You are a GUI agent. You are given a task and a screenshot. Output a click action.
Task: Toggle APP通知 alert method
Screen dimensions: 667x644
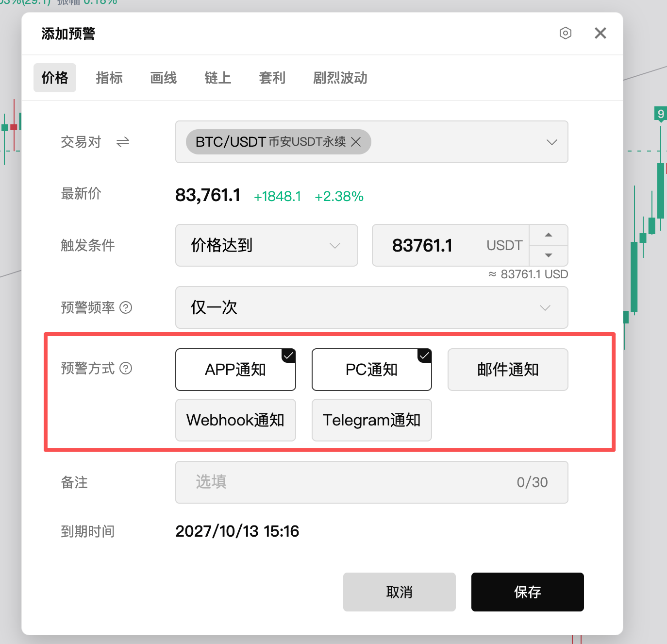(x=235, y=370)
